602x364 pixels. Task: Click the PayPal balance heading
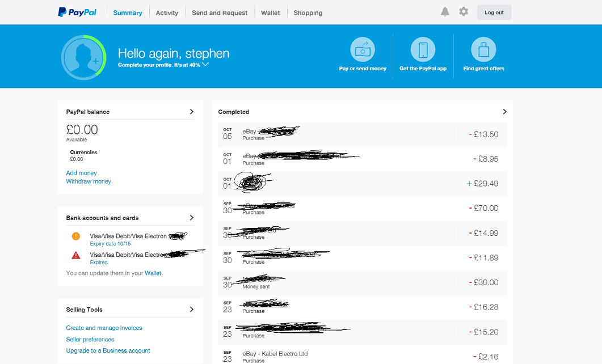tap(87, 112)
